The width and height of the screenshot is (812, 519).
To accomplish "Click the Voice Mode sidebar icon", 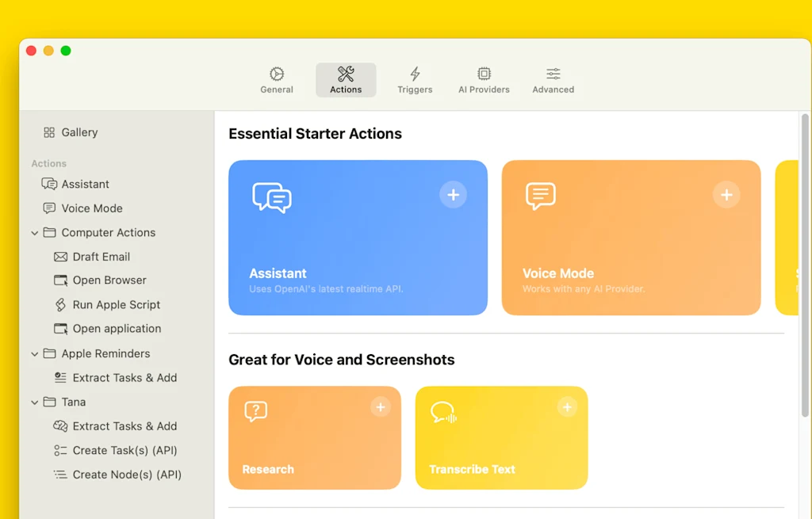I will pos(49,208).
